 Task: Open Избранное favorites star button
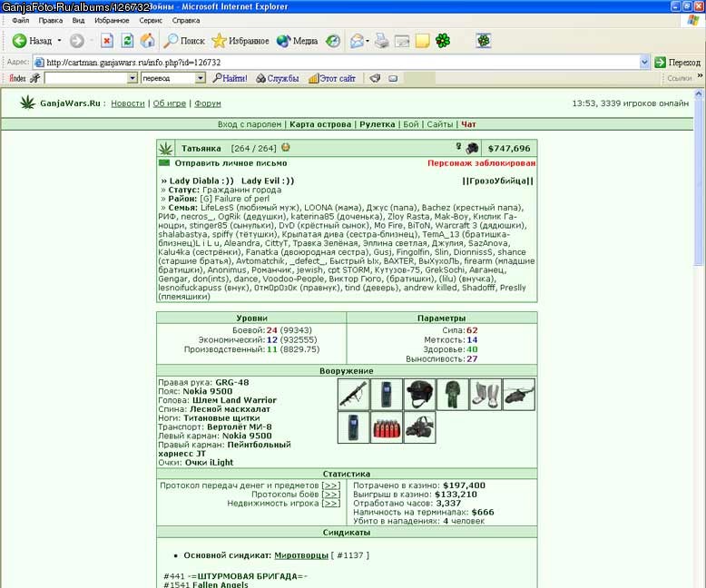pos(240,41)
